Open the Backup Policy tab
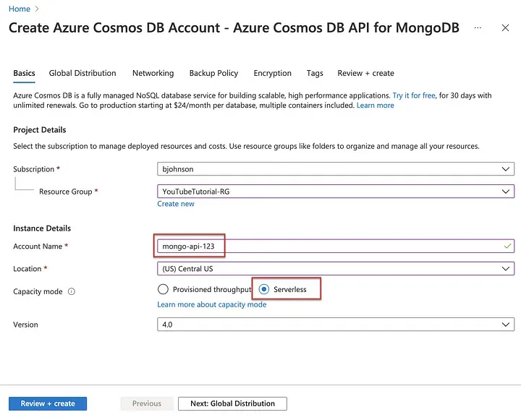The image size is (521, 420). (x=213, y=73)
